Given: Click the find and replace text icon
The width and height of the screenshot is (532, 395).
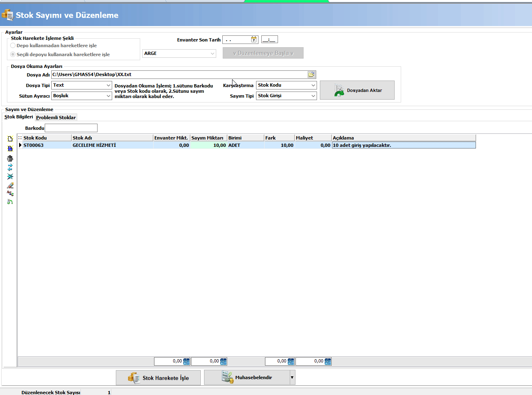Looking at the screenshot, I should point(10,193).
